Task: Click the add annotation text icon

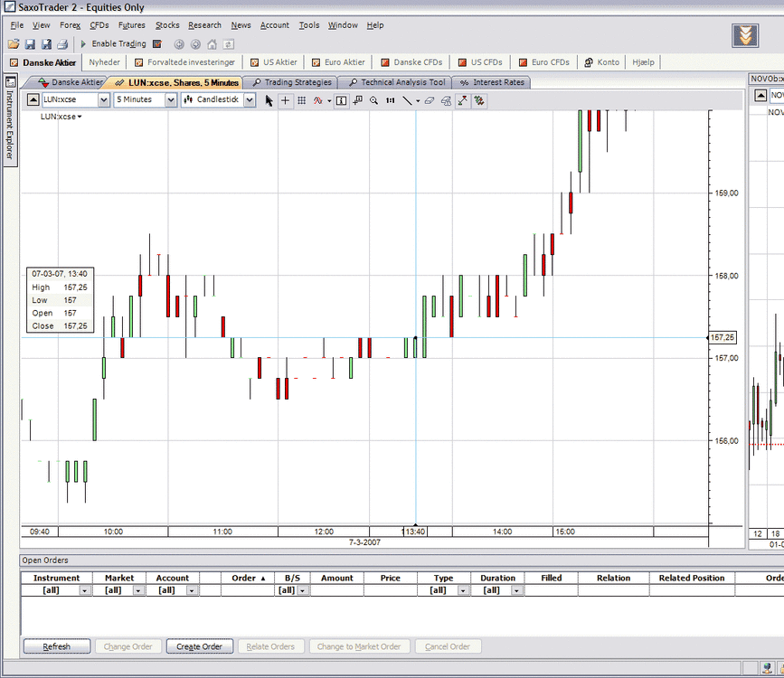Action: pyautogui.click(x=357, y=100)
